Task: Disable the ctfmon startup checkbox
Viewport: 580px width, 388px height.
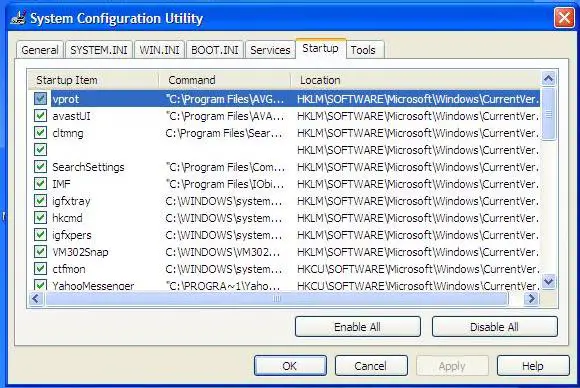Action: (x=40, y=269)
